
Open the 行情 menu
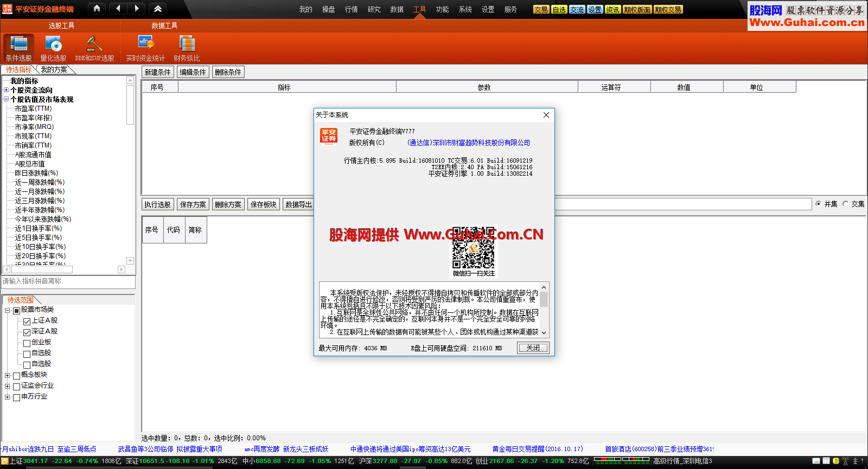(x=352, y=9)
